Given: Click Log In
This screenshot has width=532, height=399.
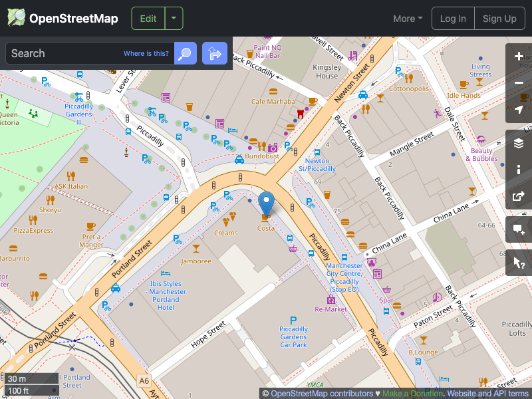Looking at the screenshot, I should click(453, 18).
